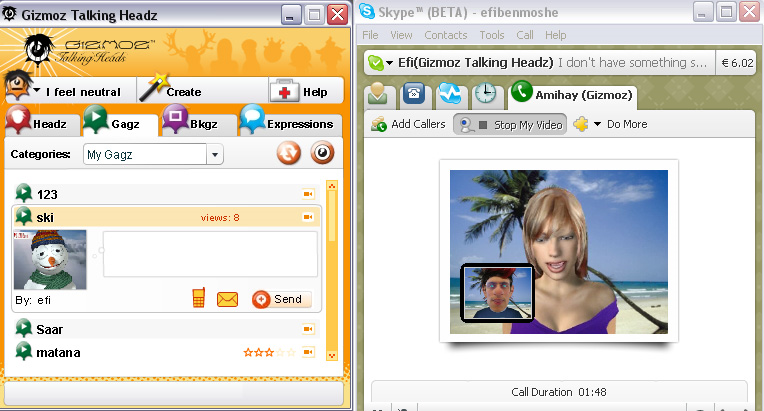
Task: Click the snowman thumbnail for ski gag
Action: tap(50, 260)
